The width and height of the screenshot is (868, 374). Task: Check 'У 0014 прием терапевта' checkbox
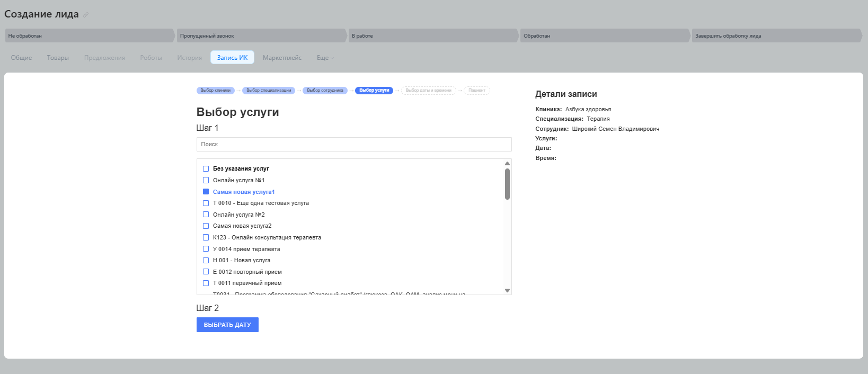206,249
